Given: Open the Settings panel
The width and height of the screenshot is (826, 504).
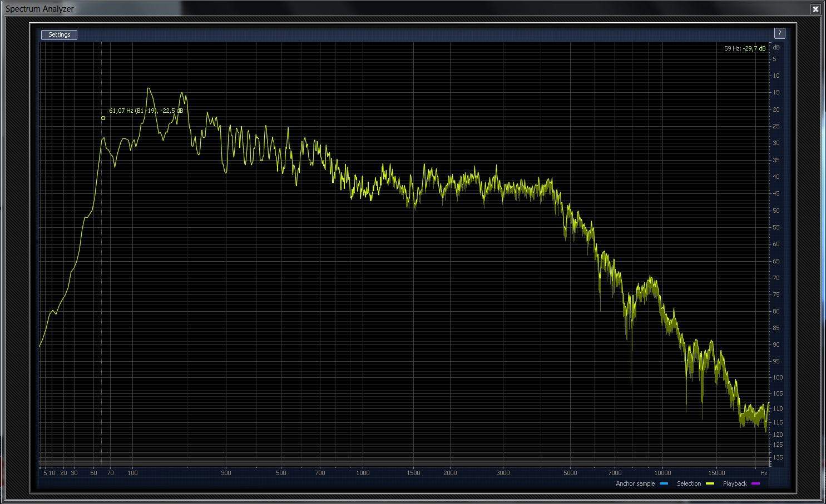Looking at the screenshot, I should [x=59, y=34].
